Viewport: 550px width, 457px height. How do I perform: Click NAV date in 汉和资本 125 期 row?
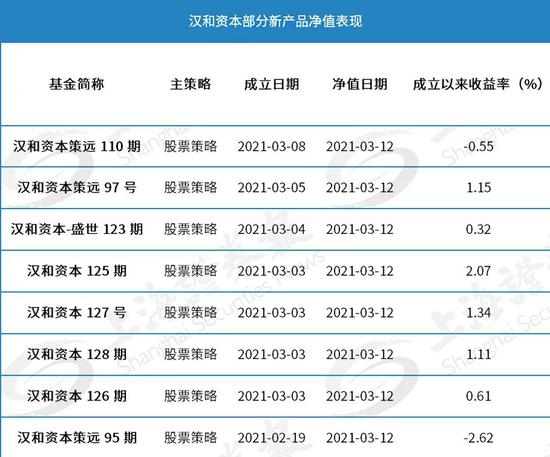tap(360, 271)
